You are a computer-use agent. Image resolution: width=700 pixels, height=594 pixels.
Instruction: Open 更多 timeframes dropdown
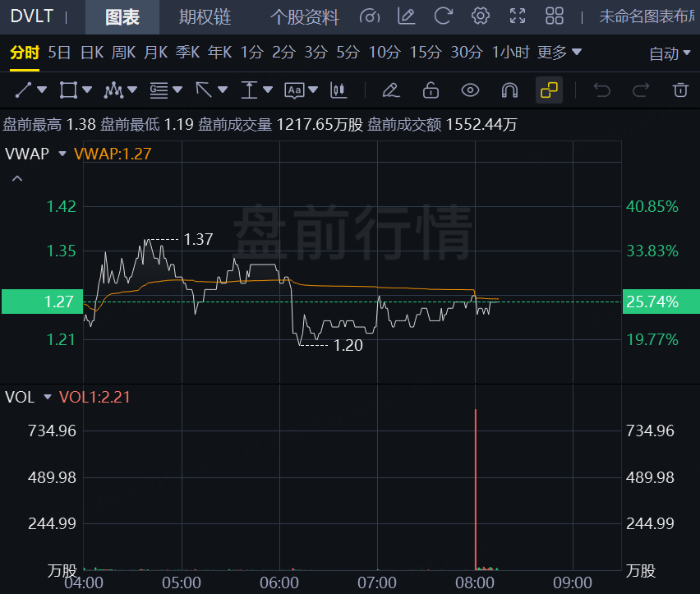560,53
